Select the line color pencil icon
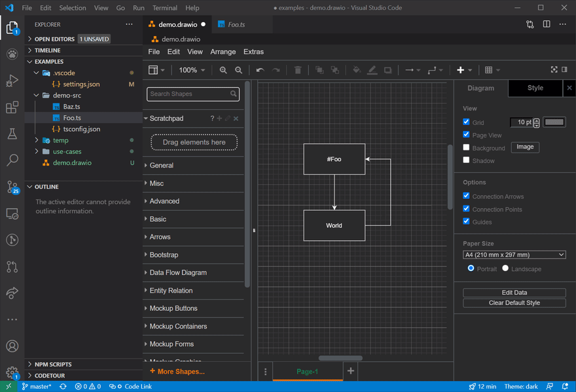The height and width of the screenshot is (392, 576). [372, 69]
